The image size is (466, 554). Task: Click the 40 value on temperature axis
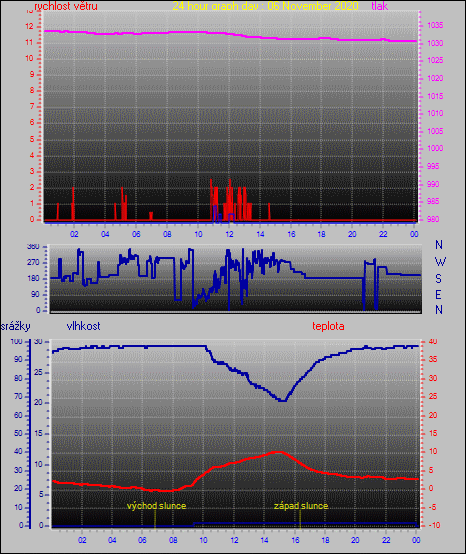tap(433, 341)
